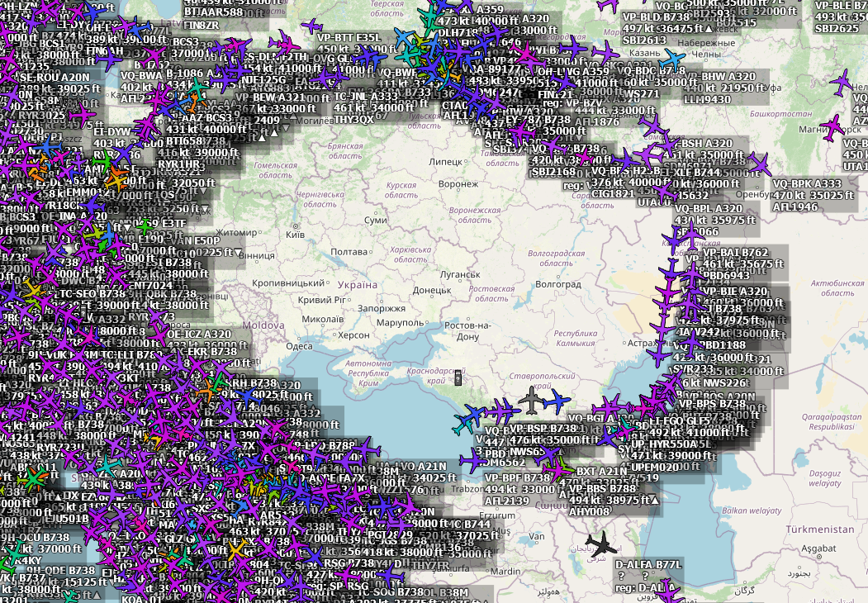The image size is (868, 603).
Task: Select the black aircraft above D-ALFA B77L label
Action: tap(600, 544)
